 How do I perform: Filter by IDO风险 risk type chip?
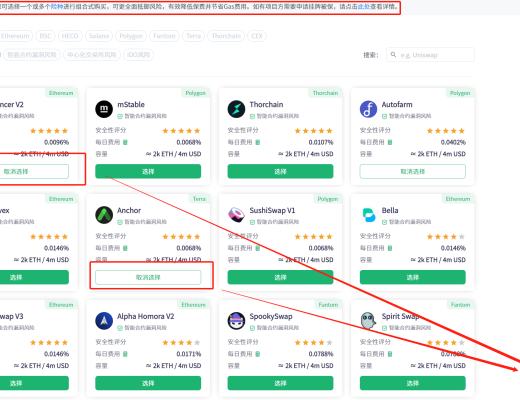(138, 55)
